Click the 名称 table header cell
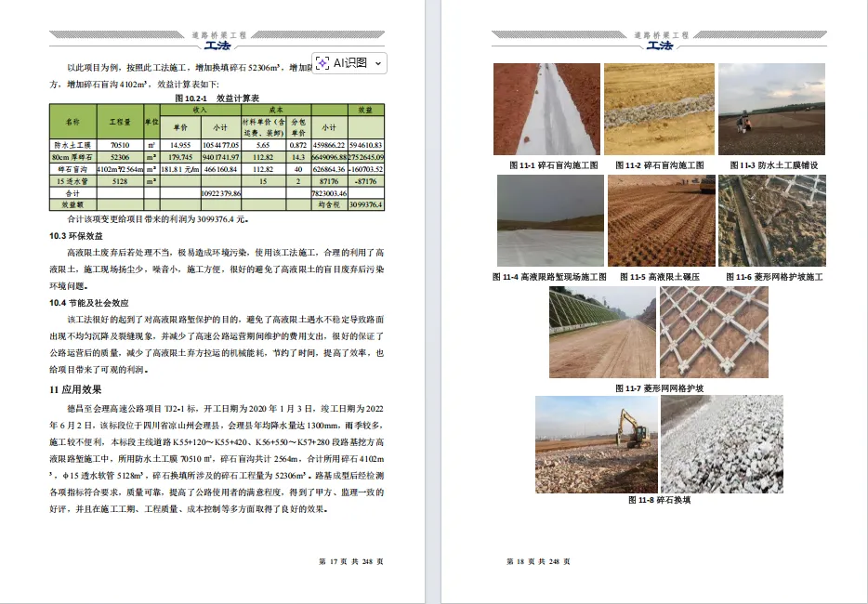This screenshot has height=604, width=868. pos(73,121)
